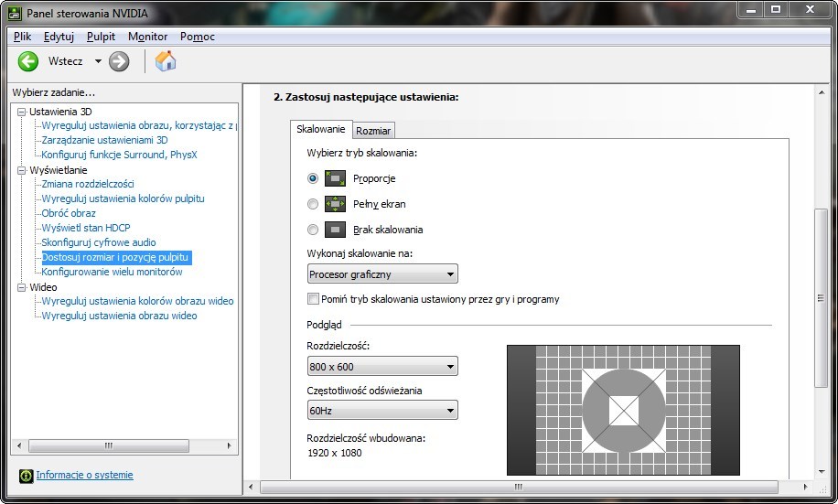Click the 1920 x 1080 native resolution text
The image size is (838, 504).
pos(335,453)
